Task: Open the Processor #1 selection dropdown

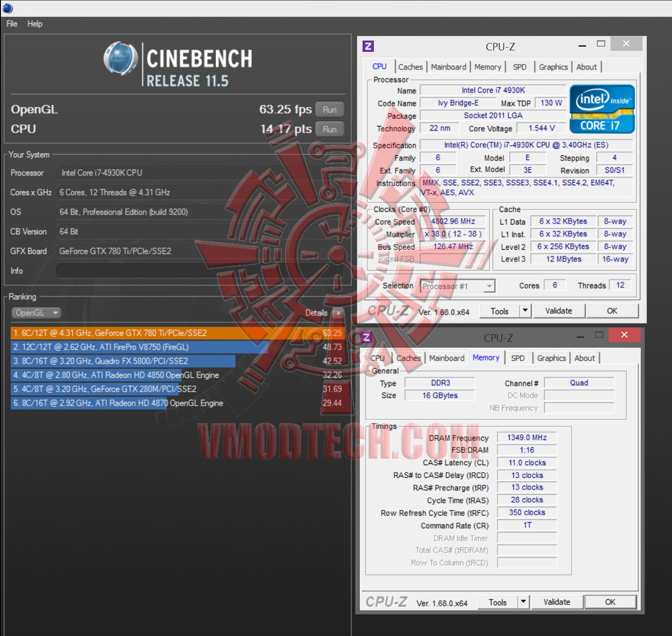Action: coord(457,286)
